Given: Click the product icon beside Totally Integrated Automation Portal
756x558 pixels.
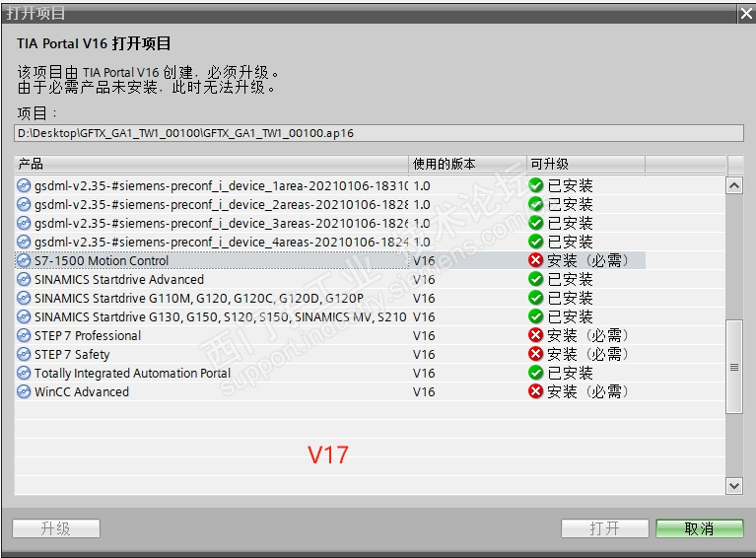Looking at the screenshot, I should [23, 374].
